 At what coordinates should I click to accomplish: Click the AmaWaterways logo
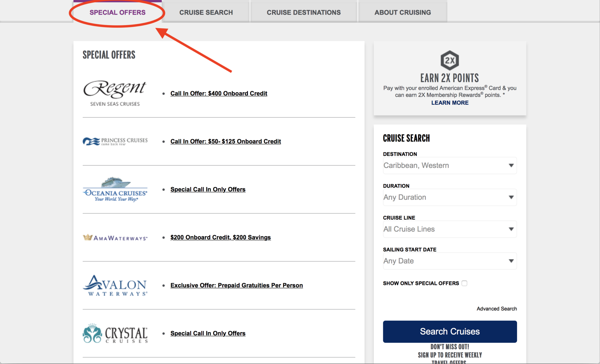[x=115, y=237]
